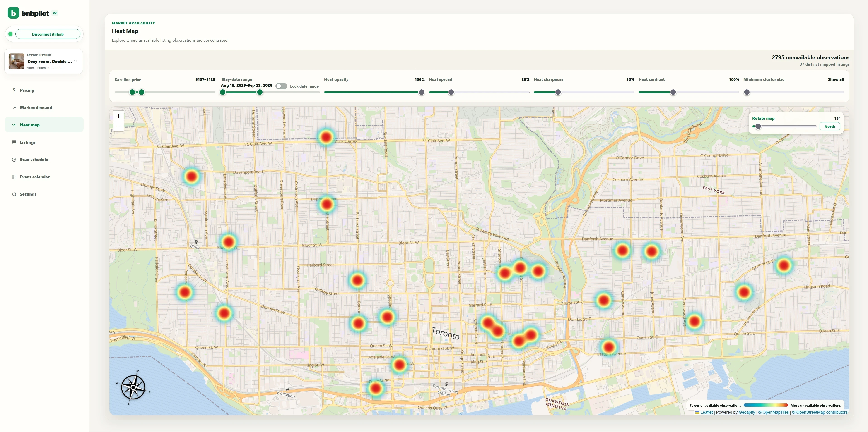The image size is (868, 432).
Task: Click the Rotate map slider handle
Action: click(758, 126)
